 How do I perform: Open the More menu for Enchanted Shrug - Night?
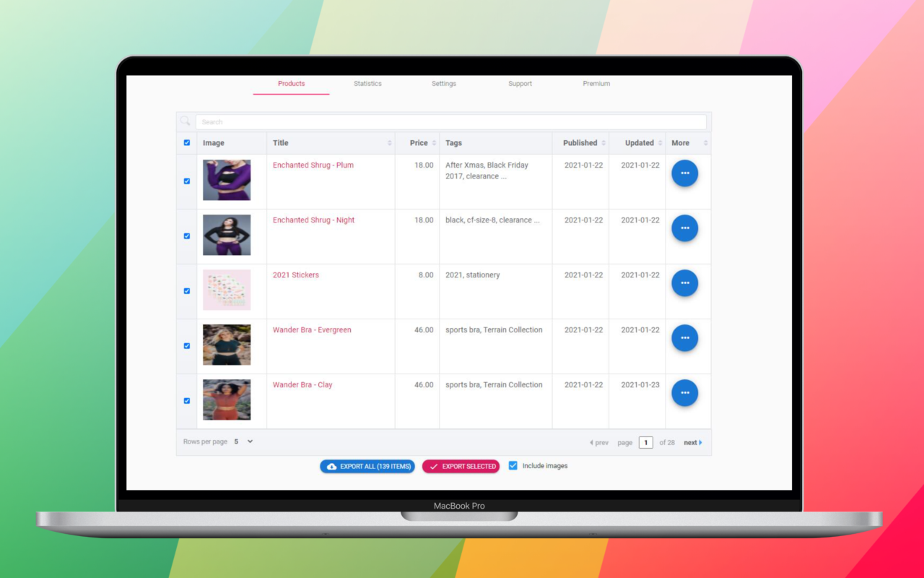(684, 228)
